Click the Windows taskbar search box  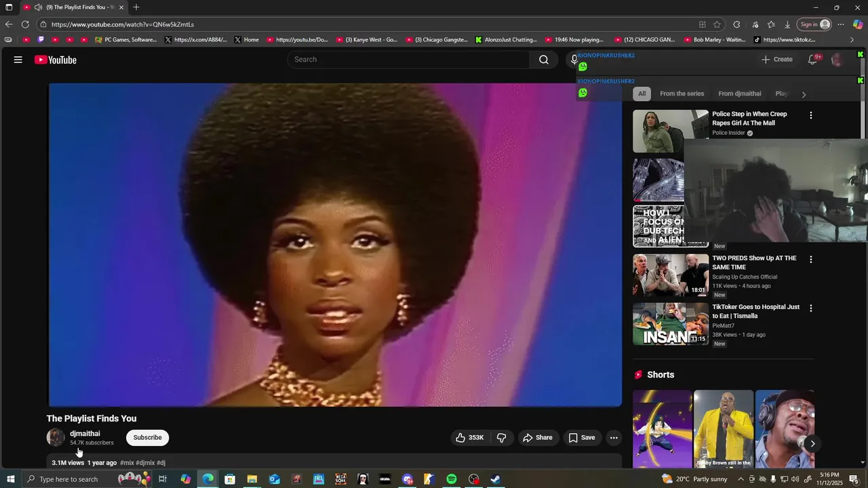87,479
